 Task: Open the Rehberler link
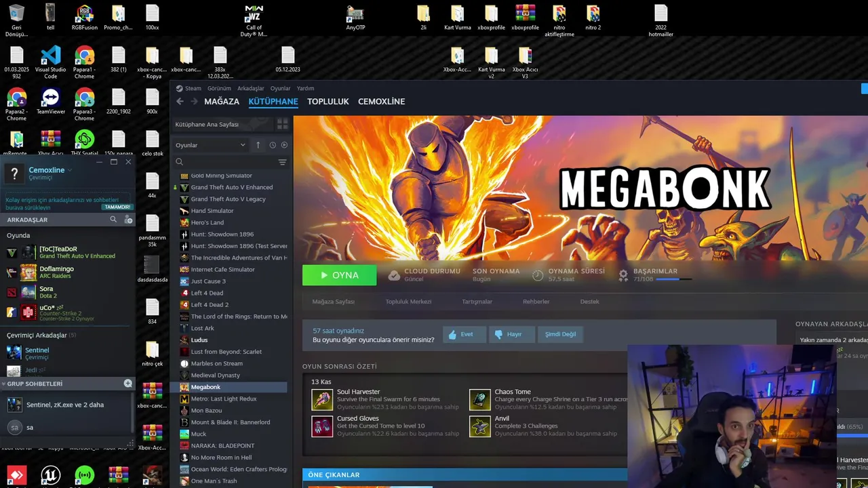[x=536, y=302]
